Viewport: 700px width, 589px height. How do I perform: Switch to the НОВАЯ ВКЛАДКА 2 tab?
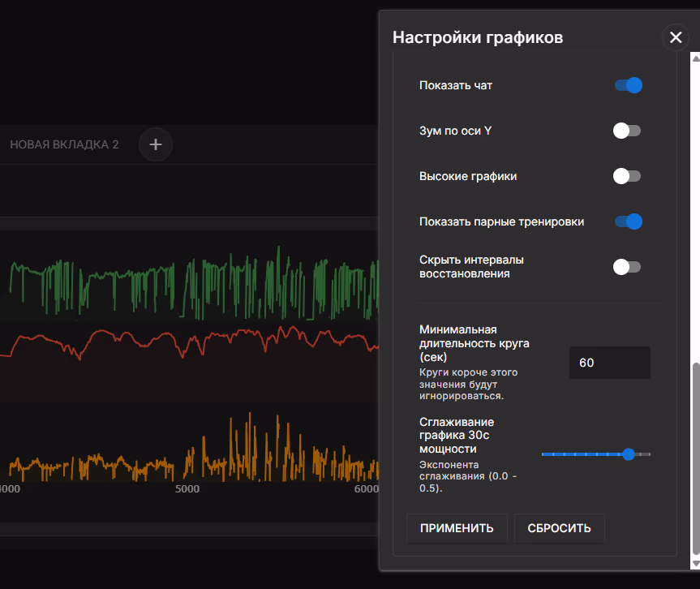[x=64, y=144]
